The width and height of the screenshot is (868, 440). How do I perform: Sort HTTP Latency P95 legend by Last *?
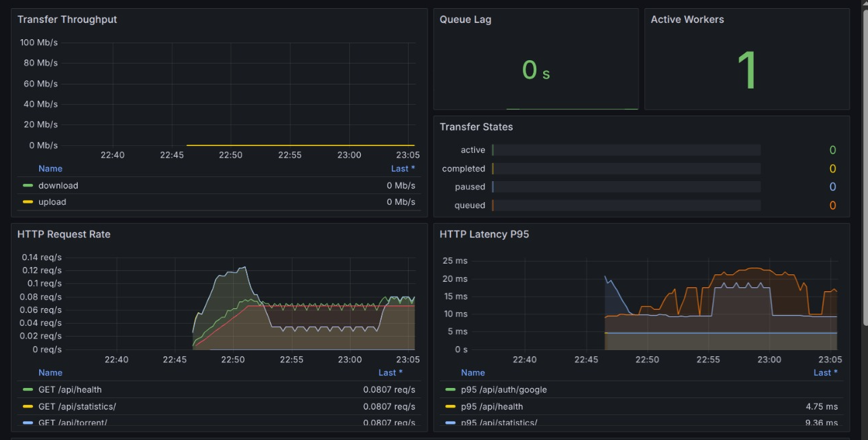pos(825,372)
